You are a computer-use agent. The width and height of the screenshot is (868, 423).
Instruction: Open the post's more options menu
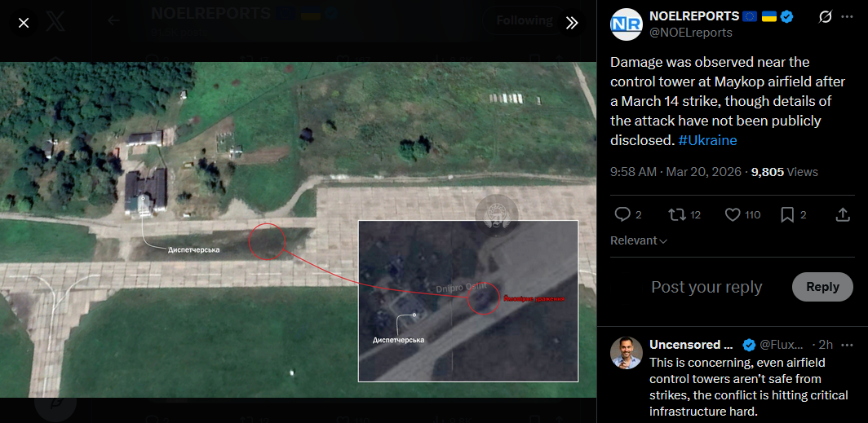click(847, 17)
